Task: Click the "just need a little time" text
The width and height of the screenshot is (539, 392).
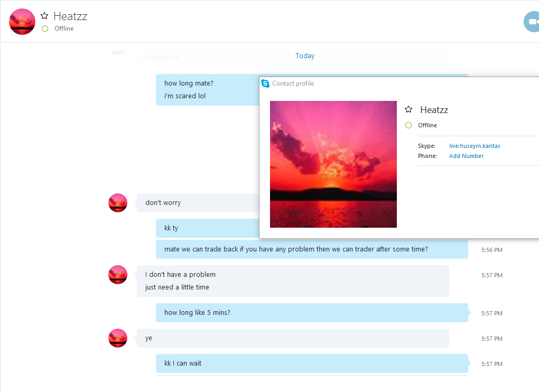Action: (177, 287)
